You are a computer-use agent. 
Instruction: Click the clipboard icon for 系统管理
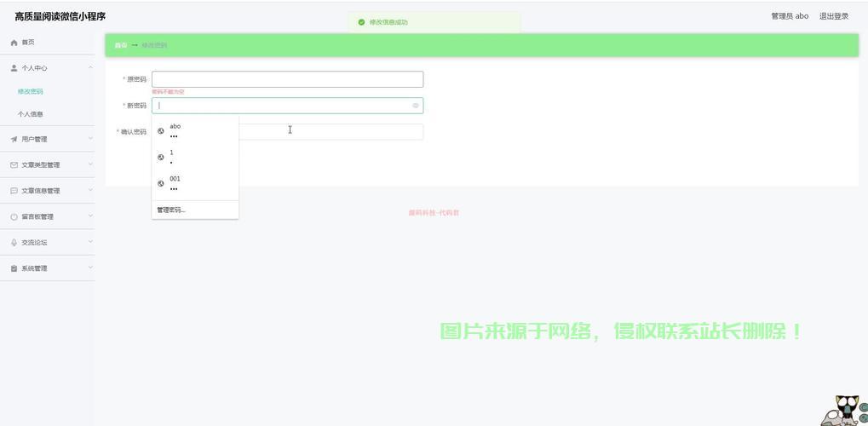14,268
